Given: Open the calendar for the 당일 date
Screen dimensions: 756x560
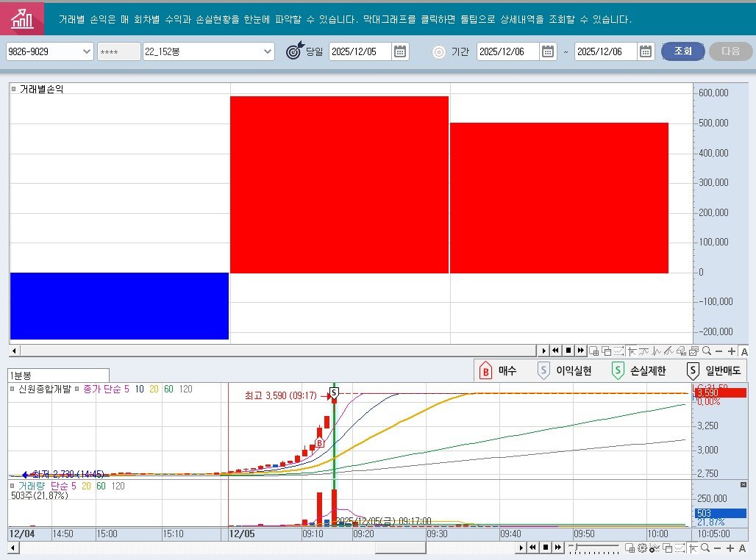Looking at the screenshot, I should click(x=399, y=51).
